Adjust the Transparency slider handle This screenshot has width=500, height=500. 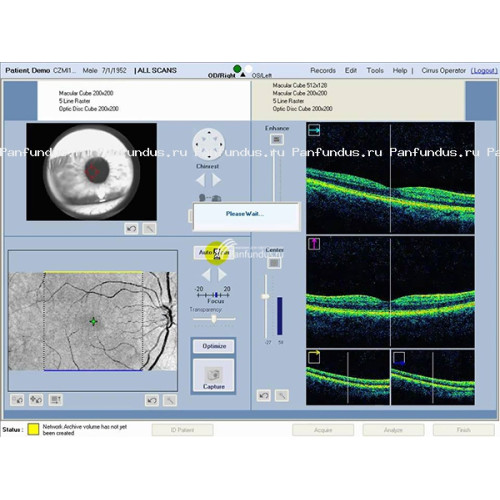pos(214,319)
